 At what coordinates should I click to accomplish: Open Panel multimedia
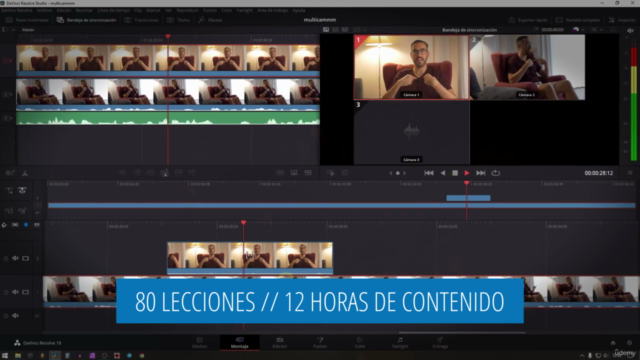click(27, 20)
